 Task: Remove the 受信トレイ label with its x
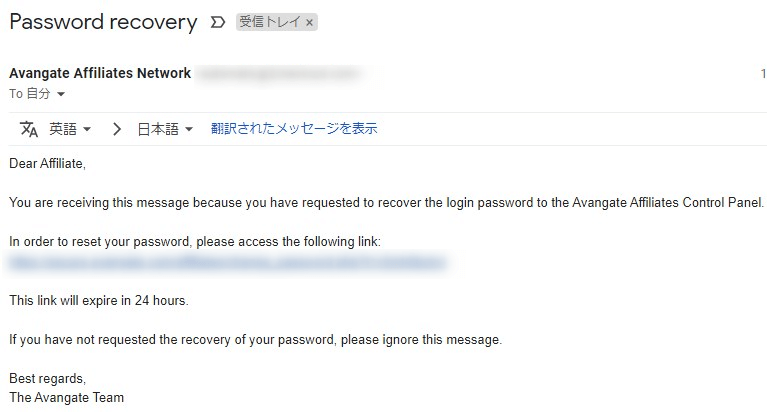click(x=309, y=23)
